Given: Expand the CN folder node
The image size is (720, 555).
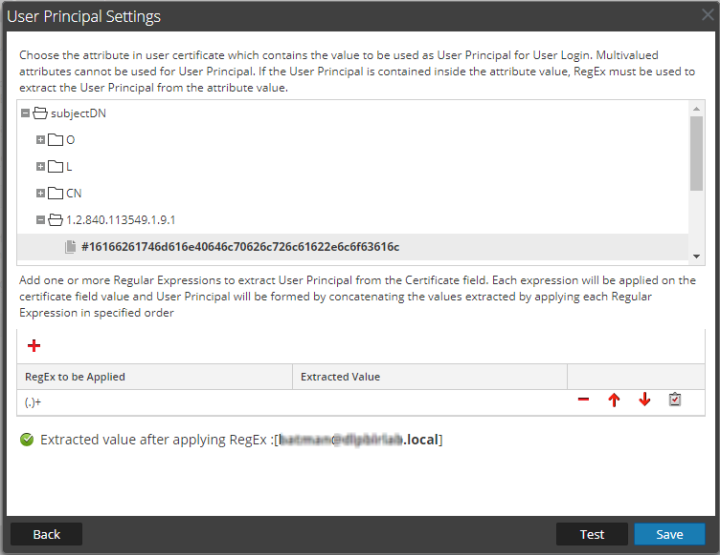Looking at the screenshot, I should (40, 193).
